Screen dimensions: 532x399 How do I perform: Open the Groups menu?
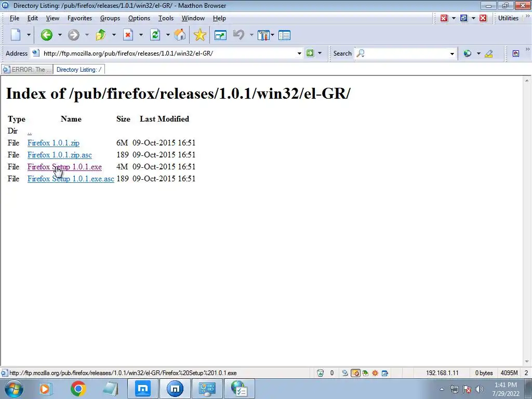point(110,18)
